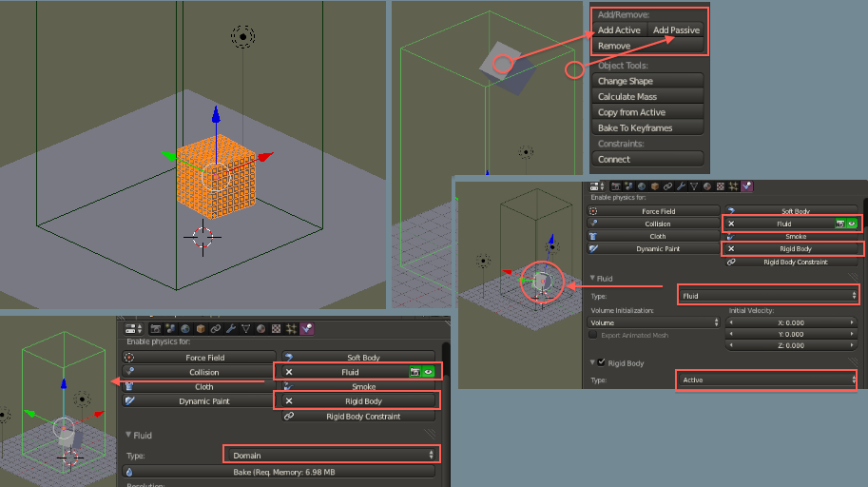868x487 pixels.
Task: Switch to Constraints tab in Active rigid body panel
Action: pos(667,186)
